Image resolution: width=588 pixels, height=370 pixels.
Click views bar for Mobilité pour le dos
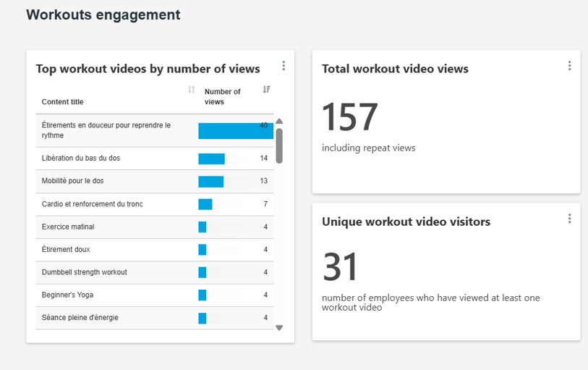click(210, 182)
